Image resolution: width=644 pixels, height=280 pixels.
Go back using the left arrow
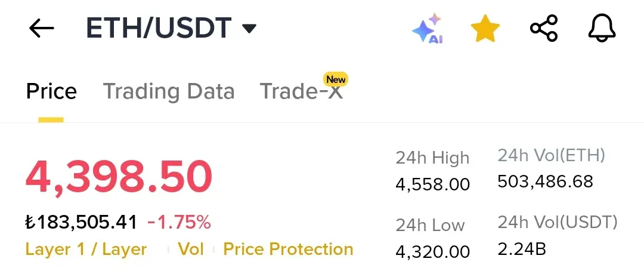tap(42, 29)
